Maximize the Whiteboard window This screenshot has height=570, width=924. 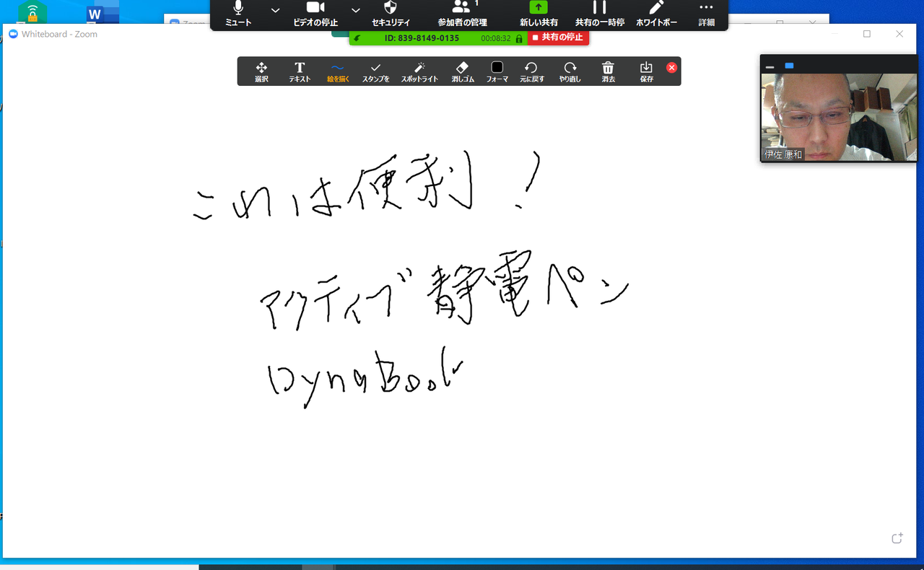pos(867,34)
